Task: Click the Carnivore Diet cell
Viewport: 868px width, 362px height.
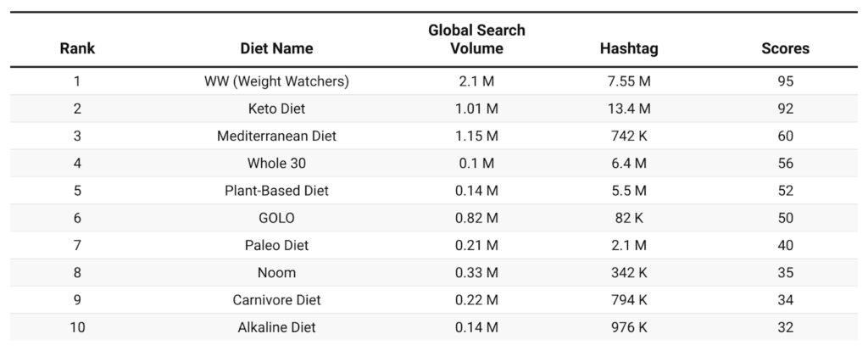Action: [276, 300]
